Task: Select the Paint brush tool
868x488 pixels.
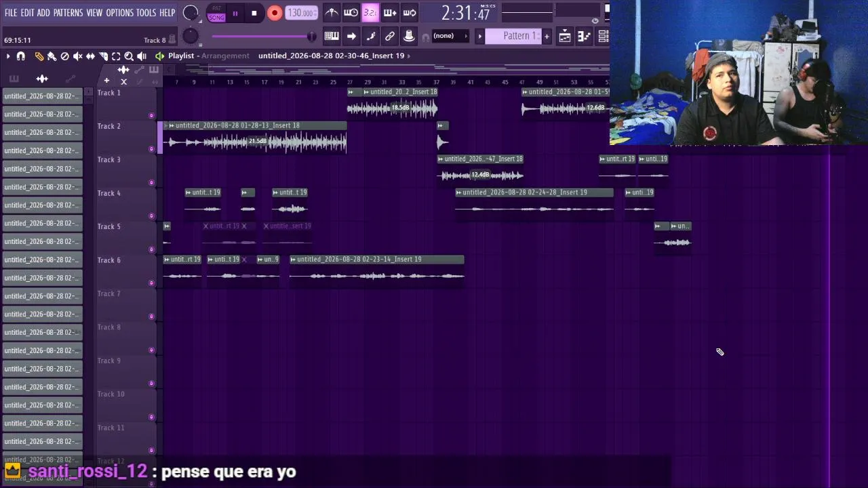Action: click(52, 56)
